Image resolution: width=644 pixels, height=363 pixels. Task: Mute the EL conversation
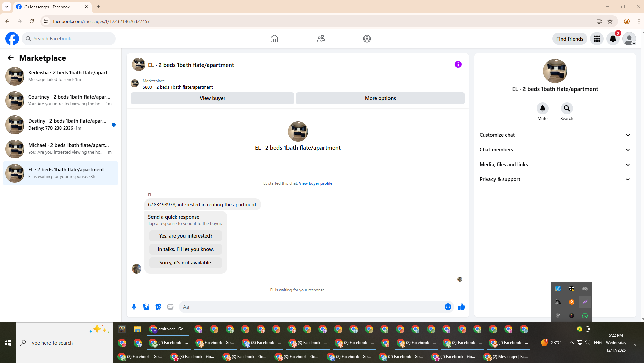tap(542, 108)
